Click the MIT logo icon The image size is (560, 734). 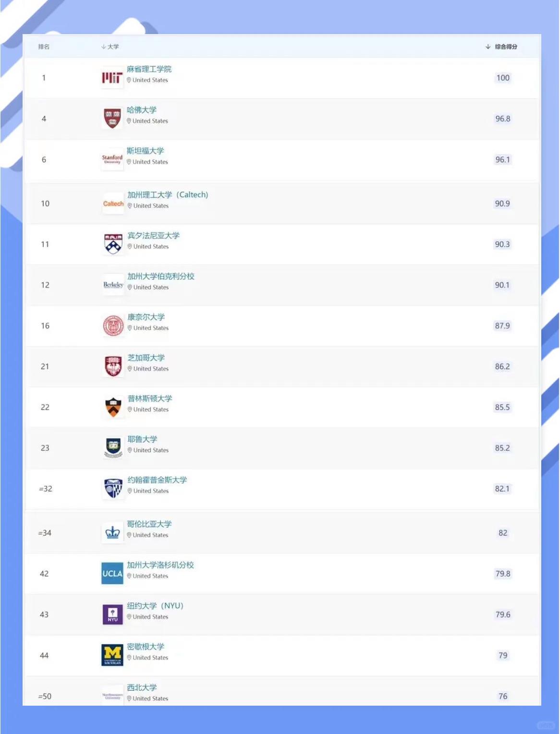[112, 78]
